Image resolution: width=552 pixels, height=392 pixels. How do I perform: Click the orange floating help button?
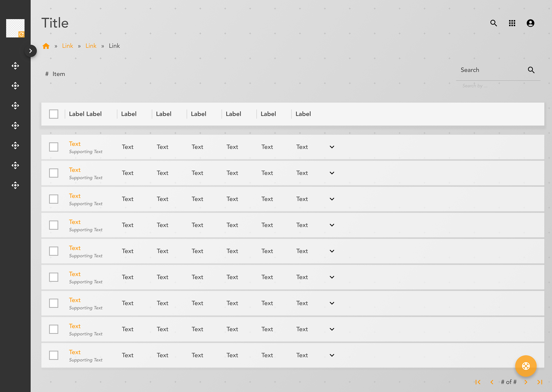tap(526, 366)
